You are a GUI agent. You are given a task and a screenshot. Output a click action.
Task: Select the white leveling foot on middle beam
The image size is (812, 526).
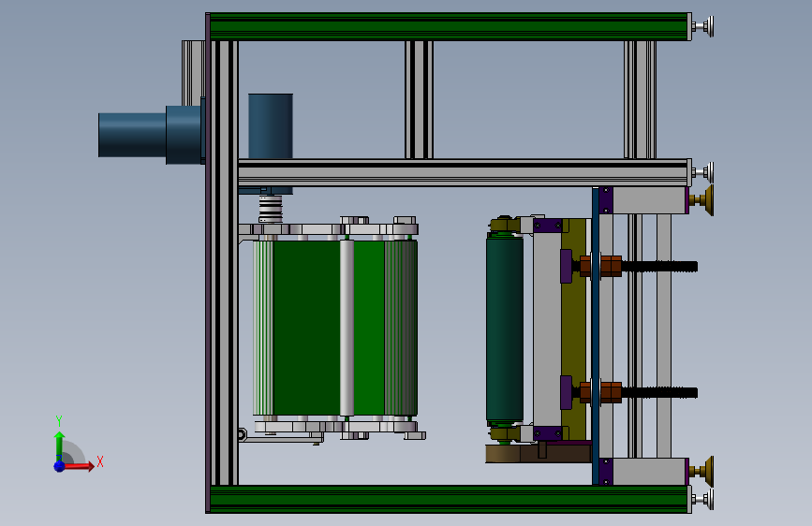[x=703, y=172]
